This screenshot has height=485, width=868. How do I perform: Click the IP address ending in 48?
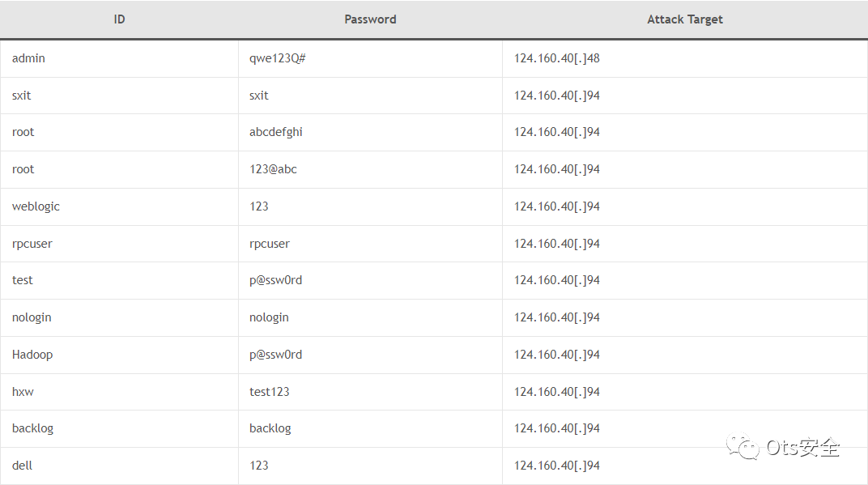point(556,58)
